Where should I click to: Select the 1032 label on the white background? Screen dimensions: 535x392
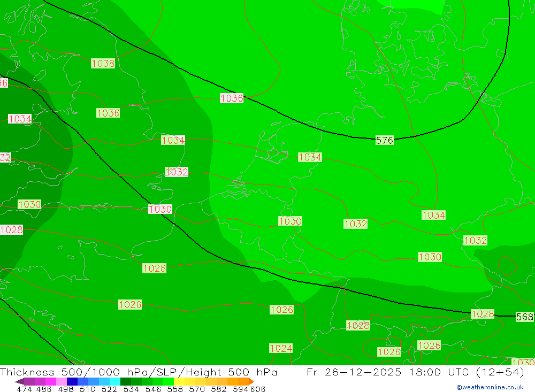click(x=177, y=172)
